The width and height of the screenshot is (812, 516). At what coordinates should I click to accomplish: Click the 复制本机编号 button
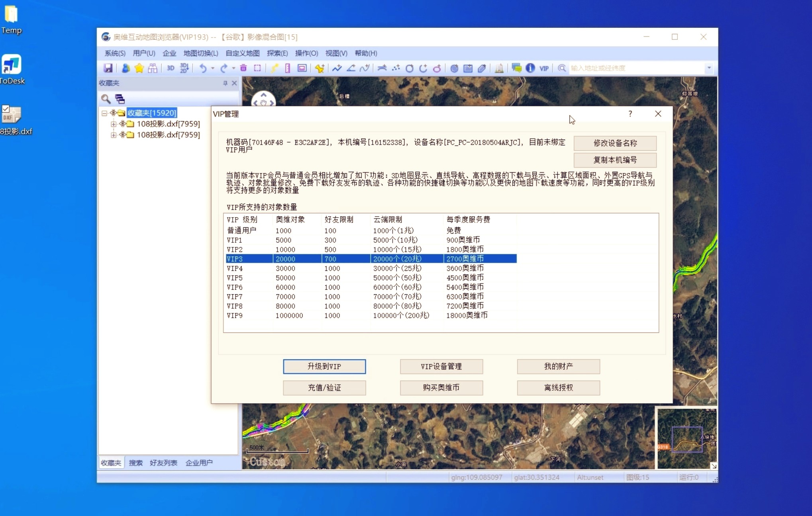615,160
